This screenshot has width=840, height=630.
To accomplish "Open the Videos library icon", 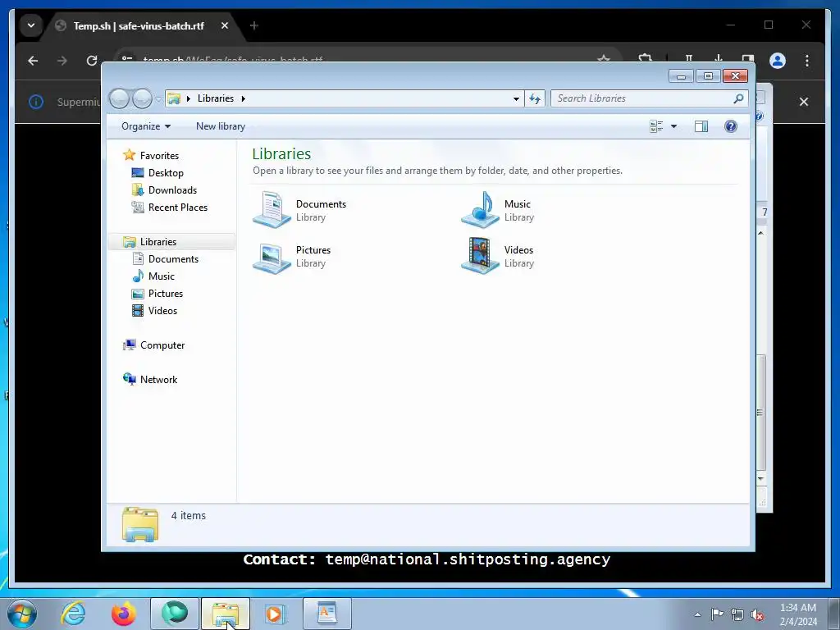I will click(x=480, y=256).
